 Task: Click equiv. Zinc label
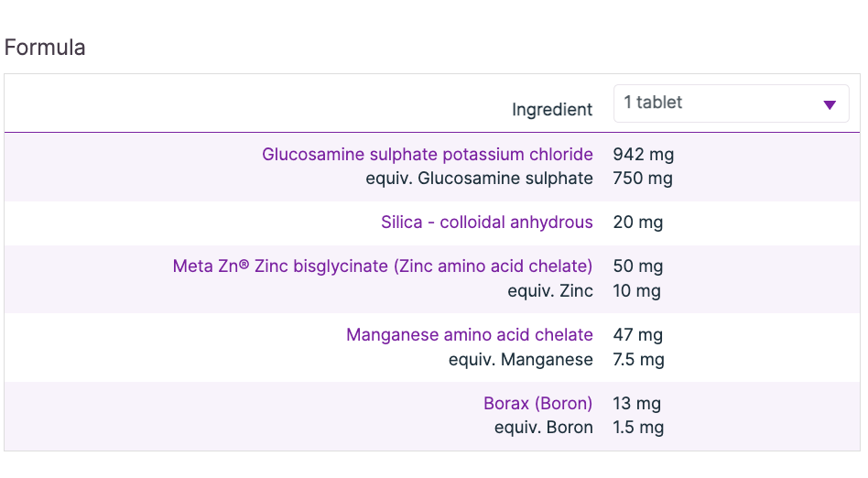coord(549,291)
